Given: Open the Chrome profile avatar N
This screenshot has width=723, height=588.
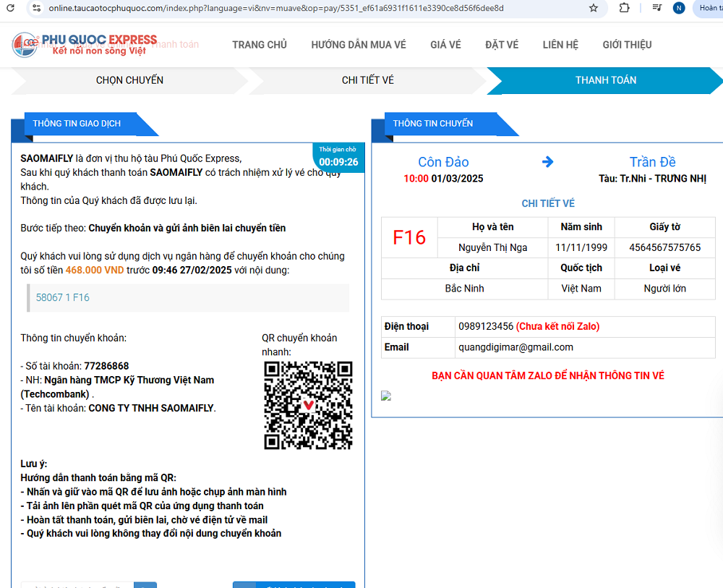Looking at the screenshot, I should [679, 8].
